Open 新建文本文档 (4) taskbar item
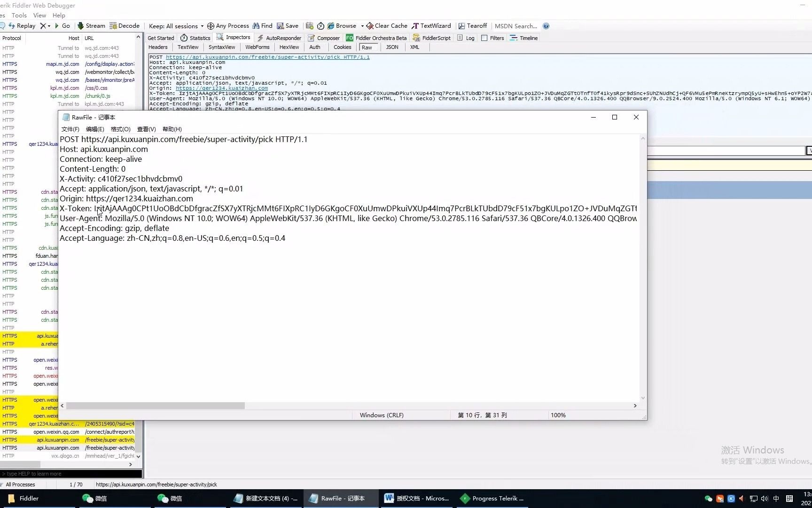The width and height of the screenshot is (812, 508). 265,499
